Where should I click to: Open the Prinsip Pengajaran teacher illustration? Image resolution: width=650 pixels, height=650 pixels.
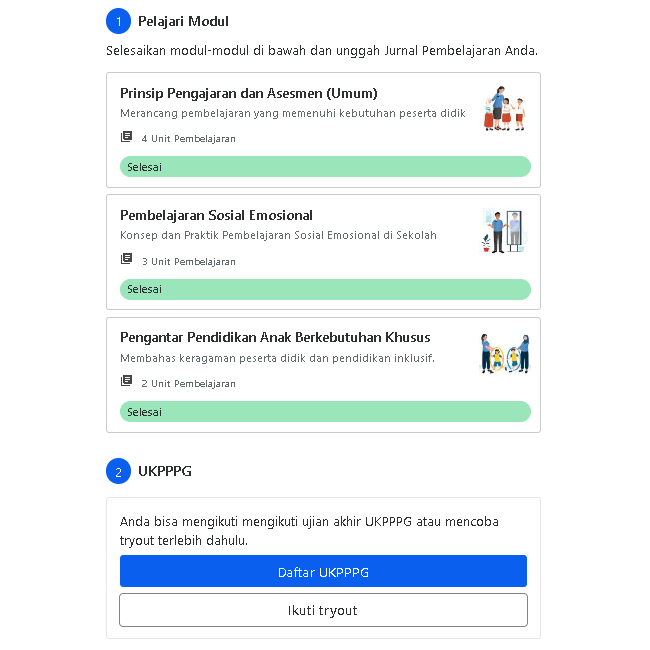(503, 109)
